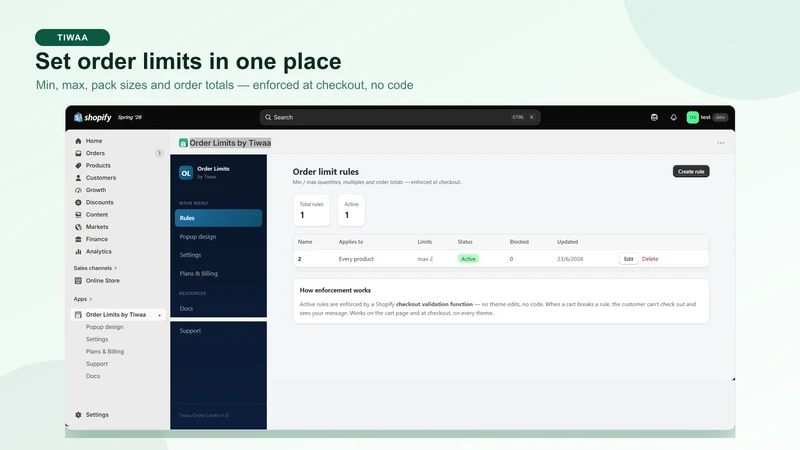
Task: Open Popup design in left sidebar
Action: [x=105, y=327]
